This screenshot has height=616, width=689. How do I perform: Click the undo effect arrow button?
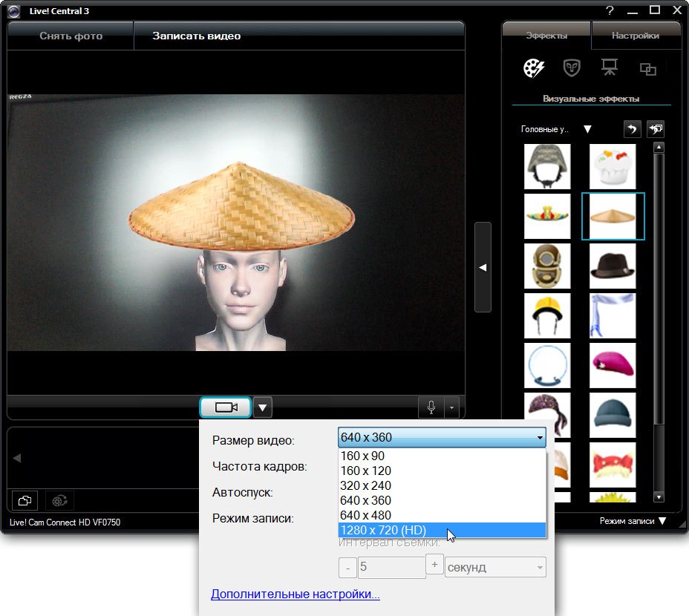633,129
